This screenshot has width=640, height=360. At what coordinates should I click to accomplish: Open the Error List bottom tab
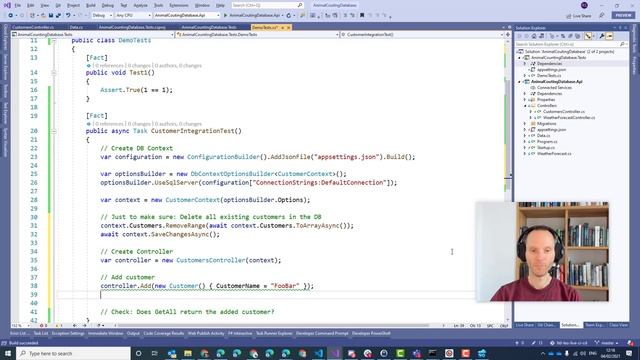[19, 333]
